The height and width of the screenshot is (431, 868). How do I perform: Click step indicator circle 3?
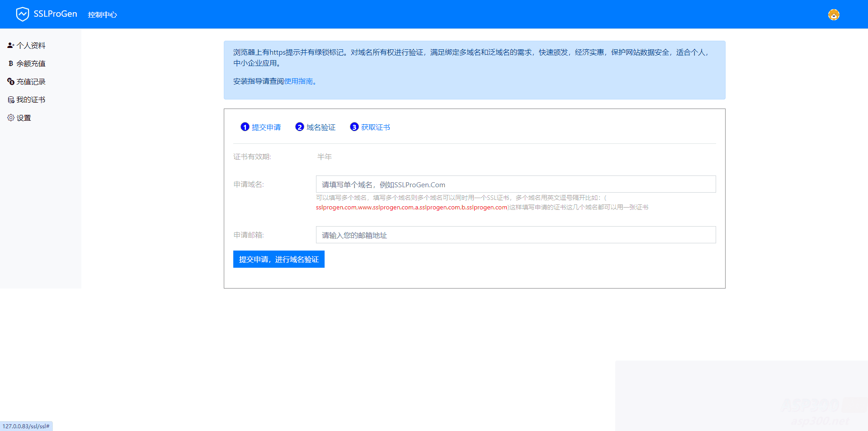[354, 127]
